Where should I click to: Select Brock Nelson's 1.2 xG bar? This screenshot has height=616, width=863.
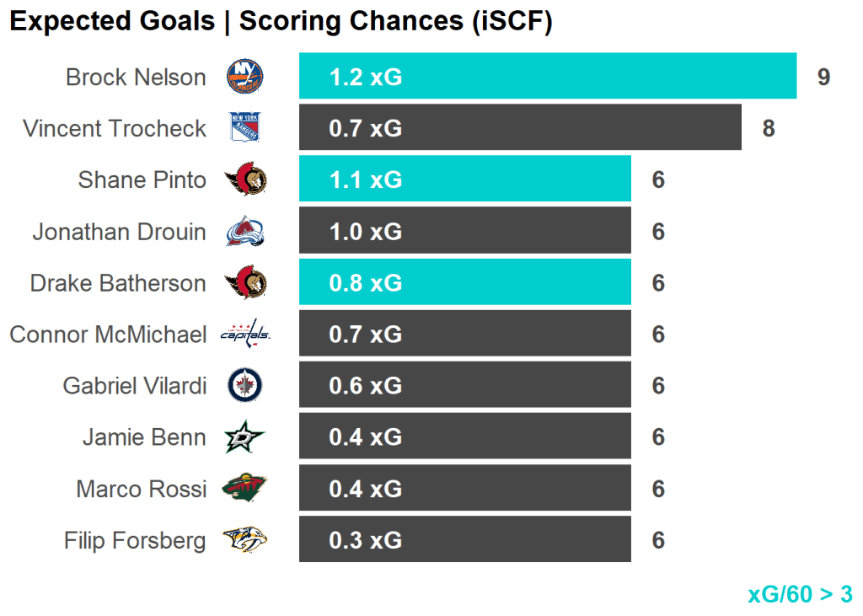(548, 77)
